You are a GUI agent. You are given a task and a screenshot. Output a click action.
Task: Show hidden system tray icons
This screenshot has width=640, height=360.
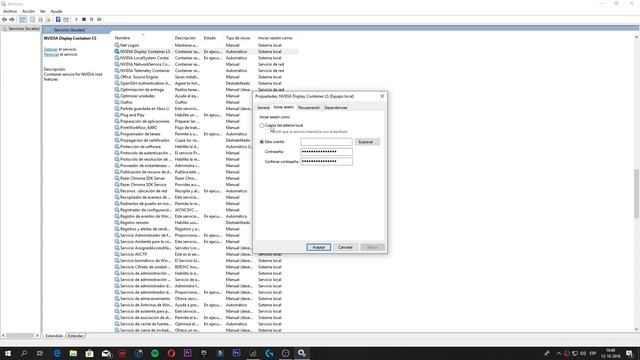(x=559, y=353)
